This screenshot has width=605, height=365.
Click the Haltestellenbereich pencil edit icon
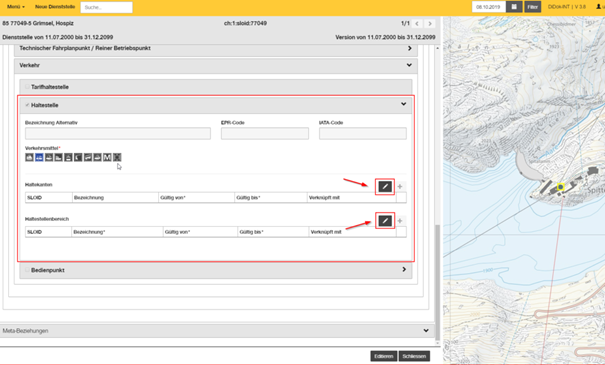click(385, 221)
